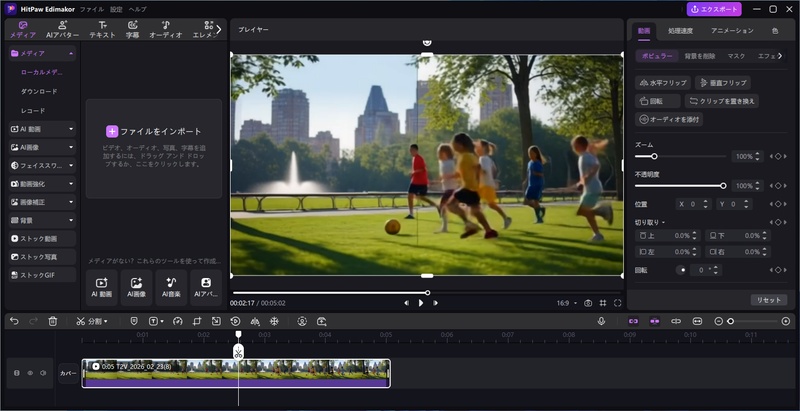Expand the 動画強化 sidebar section
This screenshot has width=800, height=411.
pyautogui.click(x=71, y=184)
